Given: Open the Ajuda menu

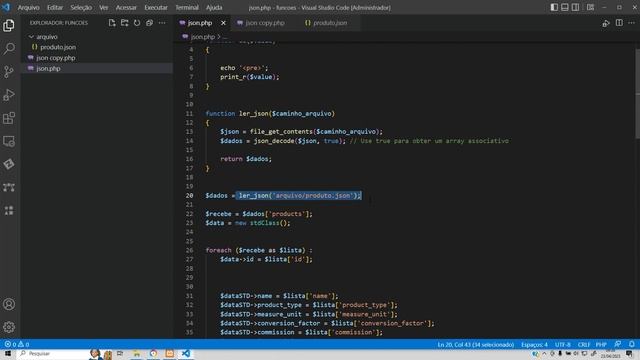Looking at the screenshot, I should (x=214, y=7).
